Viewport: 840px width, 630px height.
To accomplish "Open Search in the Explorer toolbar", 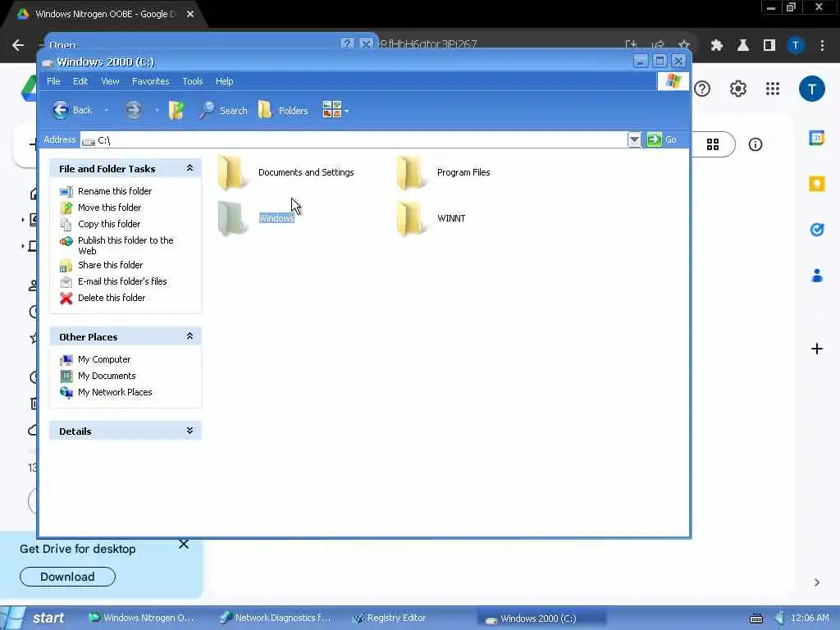I will point(223,111).
